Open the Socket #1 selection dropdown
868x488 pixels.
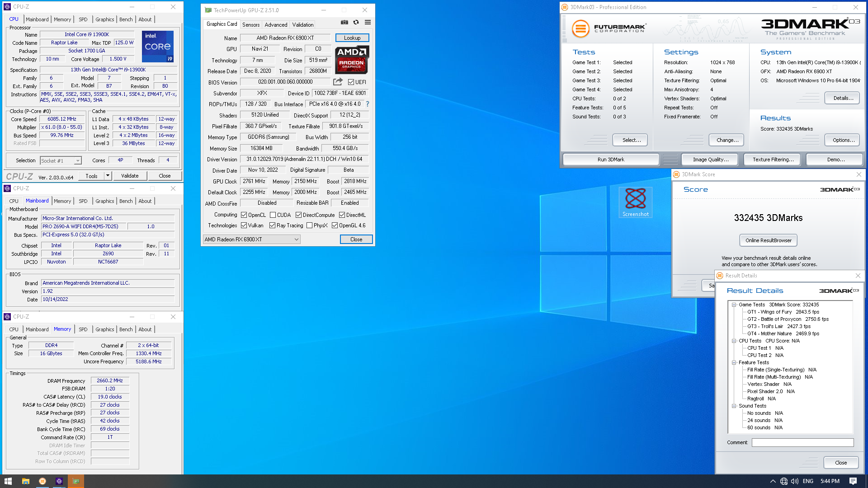tap(61, 161)
